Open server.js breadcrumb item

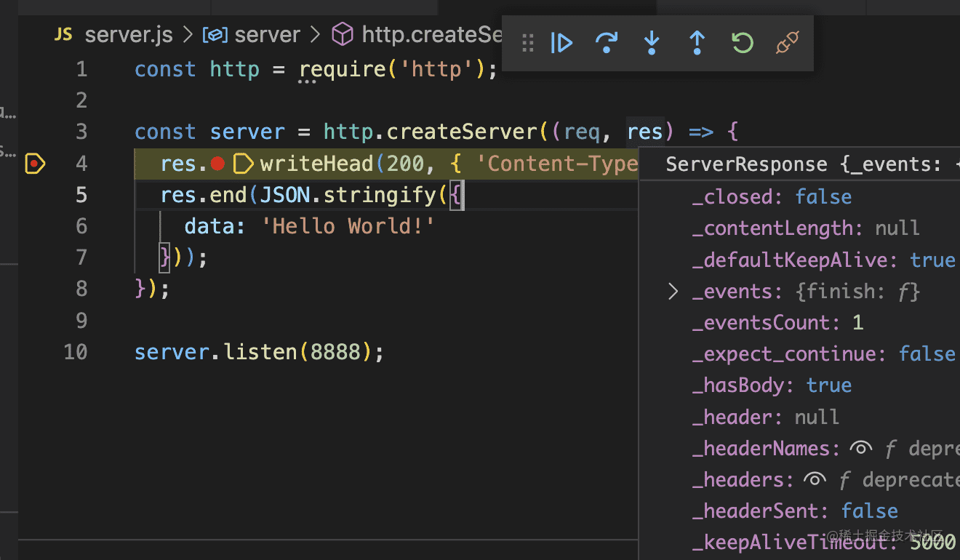[x=129, y=34]
